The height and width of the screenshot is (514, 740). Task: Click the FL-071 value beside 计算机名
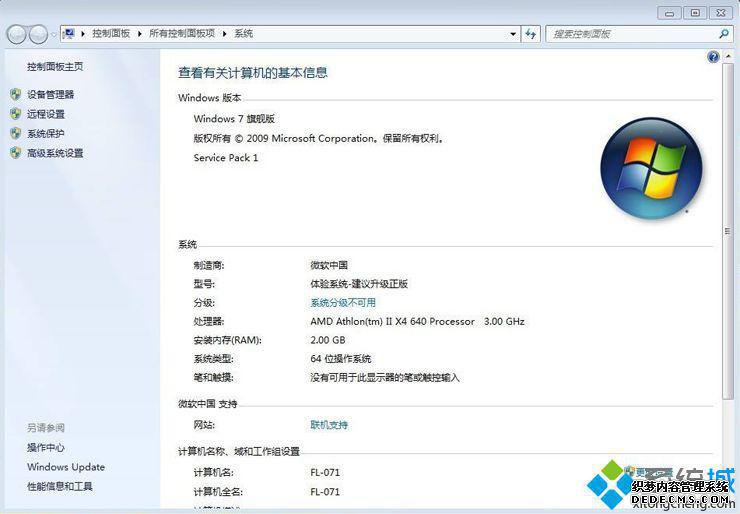tap(325, 472)
